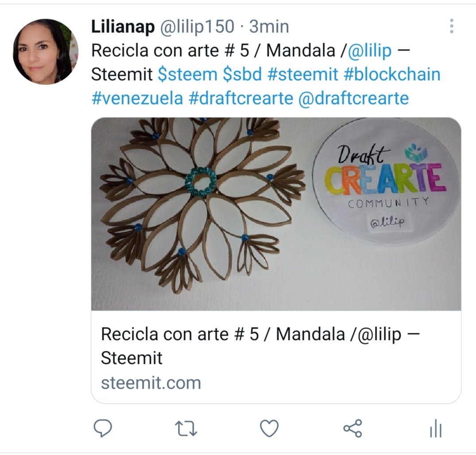Like the tweet with the heart icon

(x=269, y=428)
